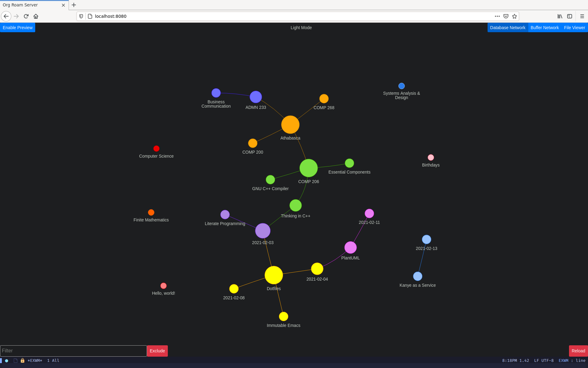This screenshot has width=588, height=368.
Task: Enable Preview mode
Action: pyautogui.click(x=18, y=28)
